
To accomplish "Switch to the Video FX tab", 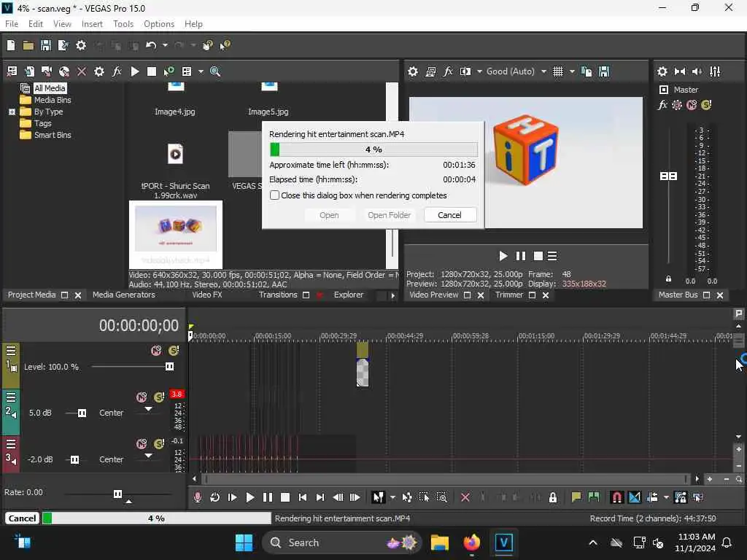I will click(x=206, y=295).
